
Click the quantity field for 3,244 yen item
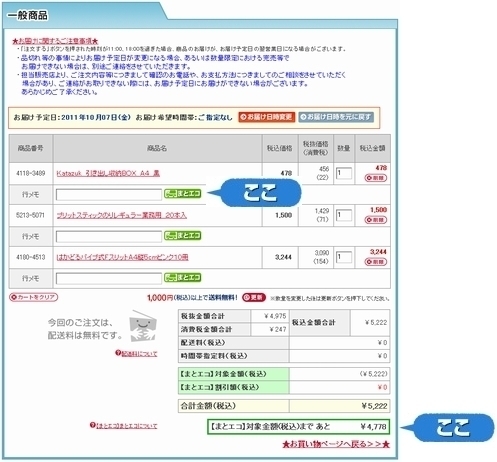pyautogui.click(x=344, y=257)
